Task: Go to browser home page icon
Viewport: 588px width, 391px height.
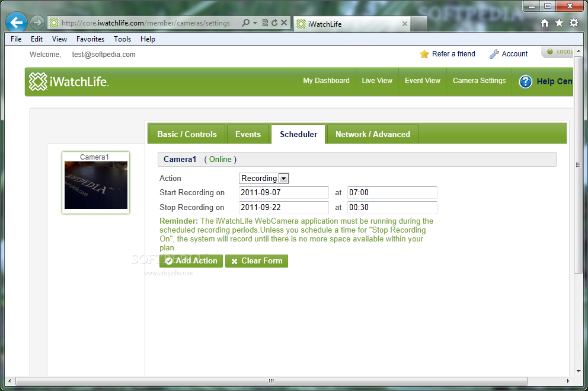Action: pos(545,23)
